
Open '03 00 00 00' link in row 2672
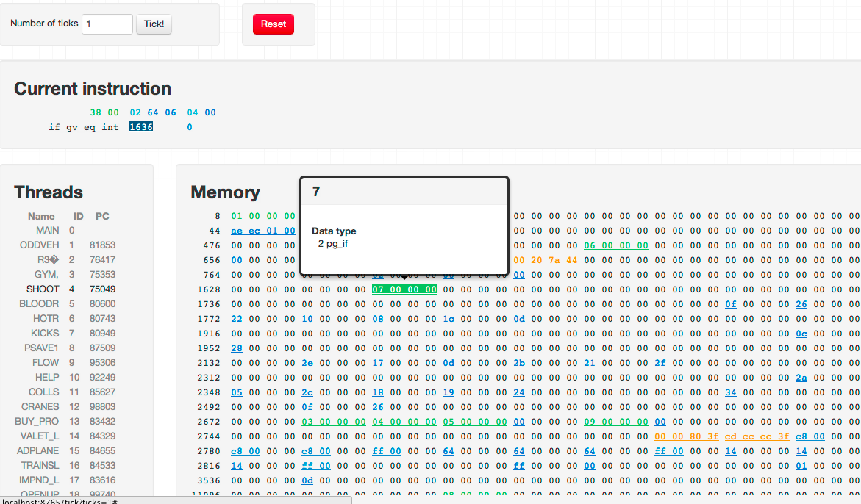[334, 422]
